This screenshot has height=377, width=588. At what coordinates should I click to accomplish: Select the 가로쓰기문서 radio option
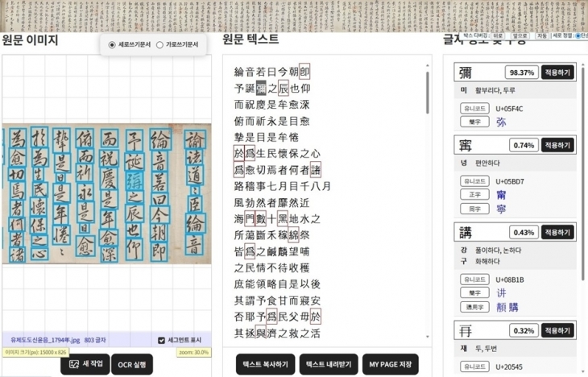(x=159, y=45)
